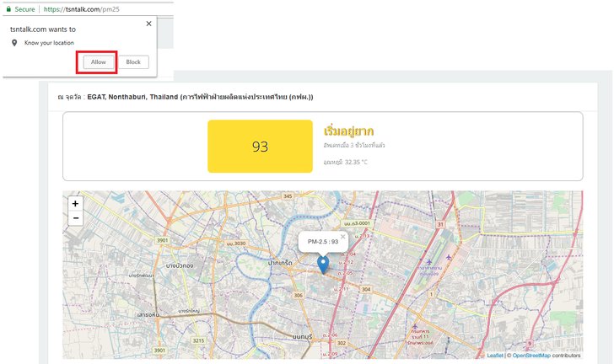The image size is (614, 364).
Task: Zoom out on the map
Action: [x=76, y=218]
